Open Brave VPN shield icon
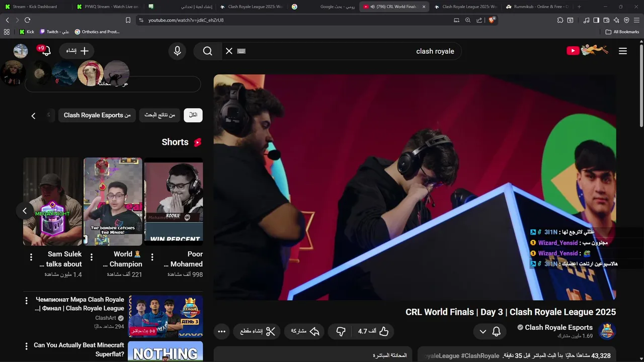This screenshot has width=644, height=362. point(626,20)
